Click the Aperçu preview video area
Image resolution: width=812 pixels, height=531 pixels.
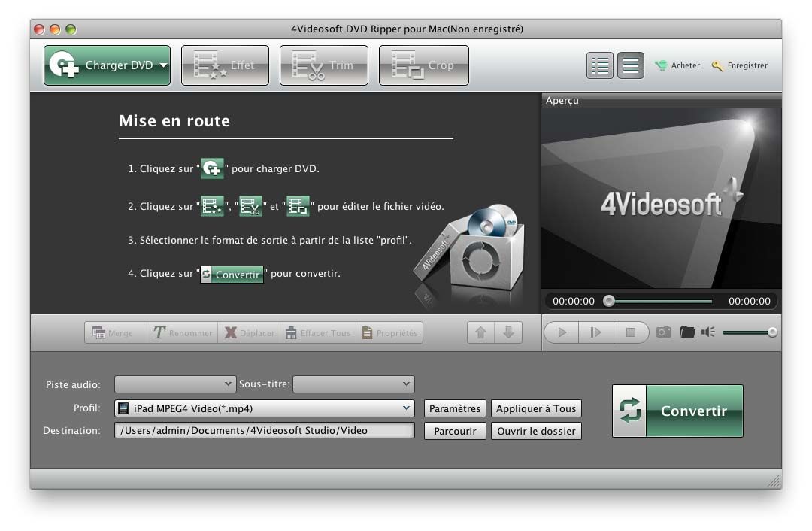click(662, 198)
